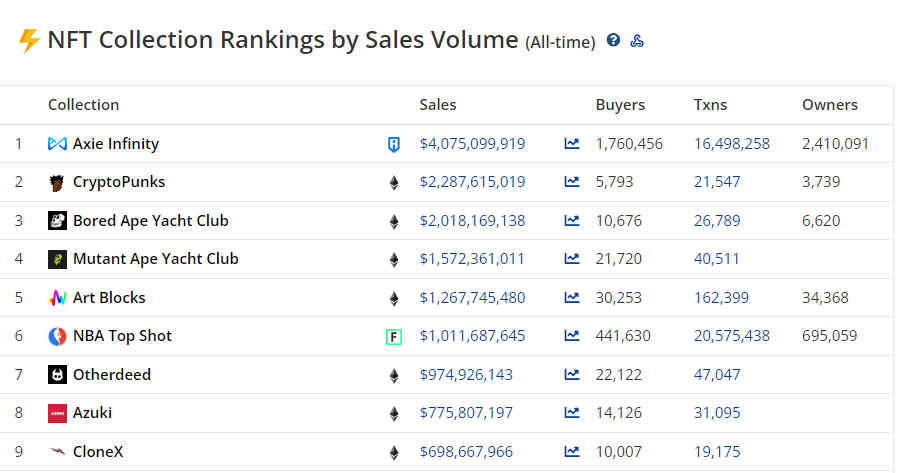Open the Axie Infinity collection link
The height and width of the screenshot is (473, 899).
coord(116,143)
